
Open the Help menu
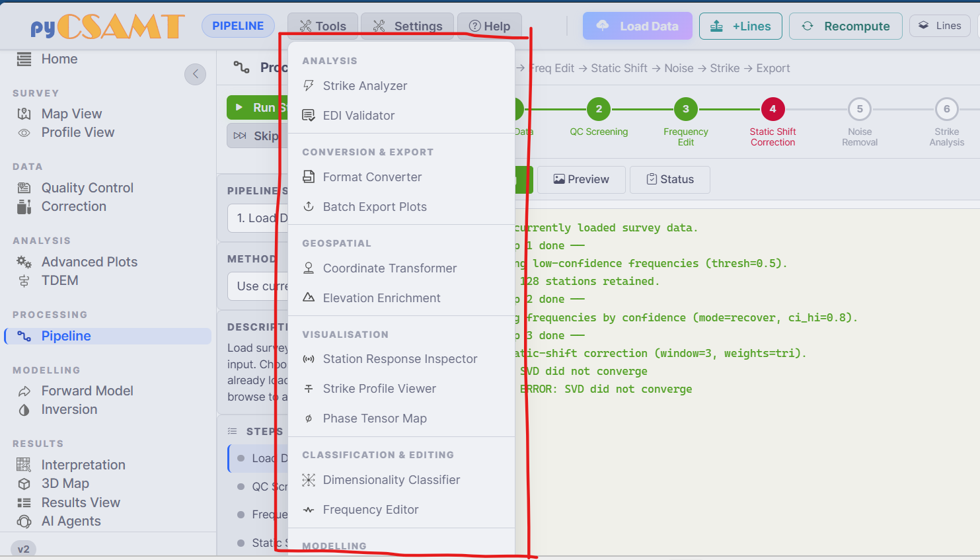click(x=490, y=26)
